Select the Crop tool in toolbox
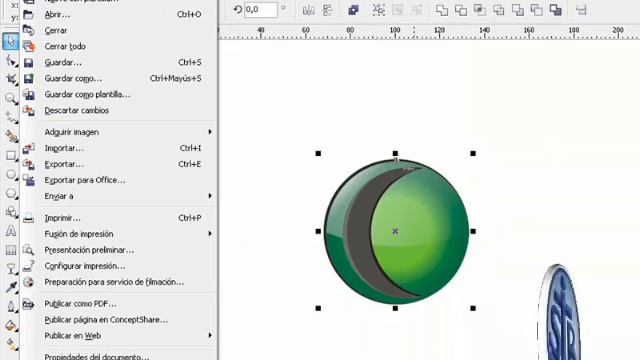Image resolution: width=640 pixels, height=360 pixels. [11, 79]
